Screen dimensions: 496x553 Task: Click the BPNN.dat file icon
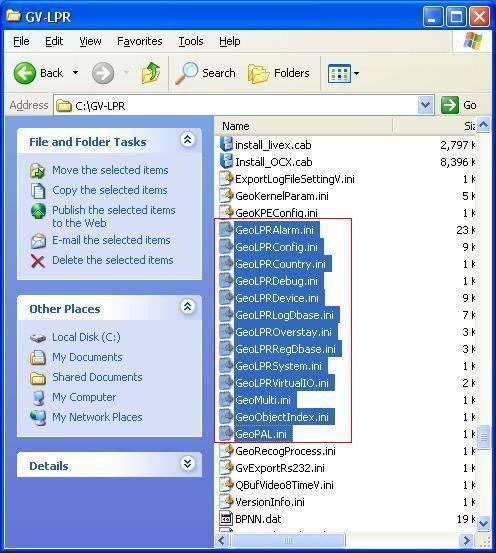pyautogui.click(x=226, y=518)
